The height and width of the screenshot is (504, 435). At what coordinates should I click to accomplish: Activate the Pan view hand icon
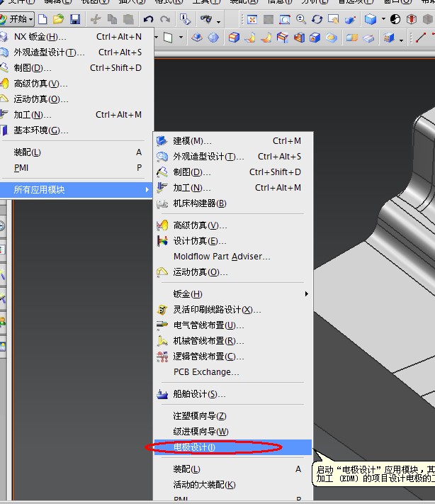click(333, 20)
